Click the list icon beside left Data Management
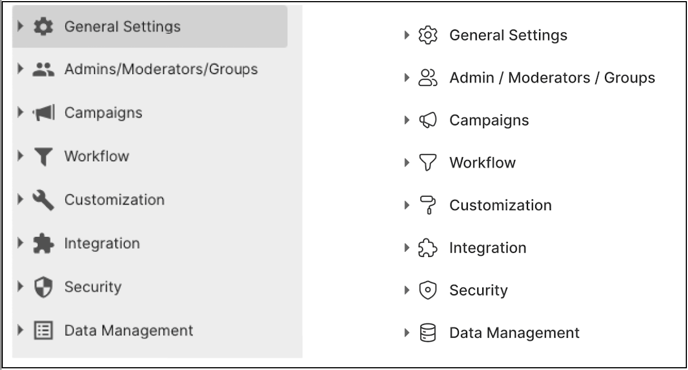 [x=43, y=330]
